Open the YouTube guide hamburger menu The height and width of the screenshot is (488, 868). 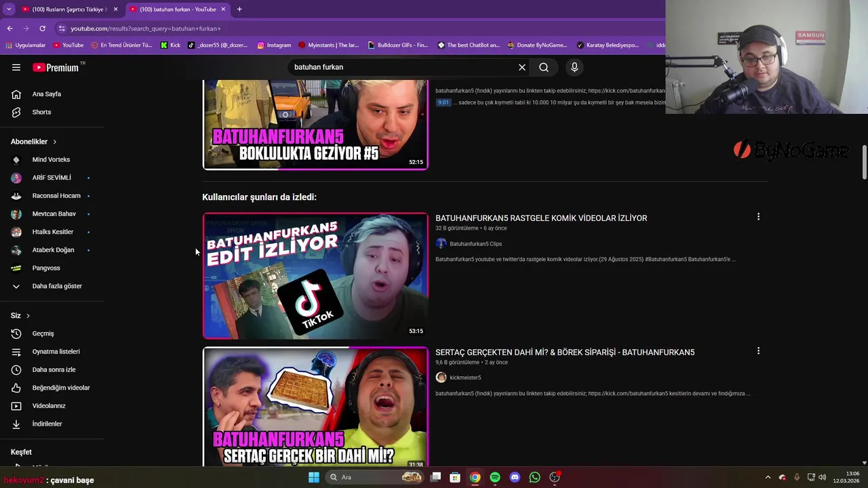coord(16,67)
